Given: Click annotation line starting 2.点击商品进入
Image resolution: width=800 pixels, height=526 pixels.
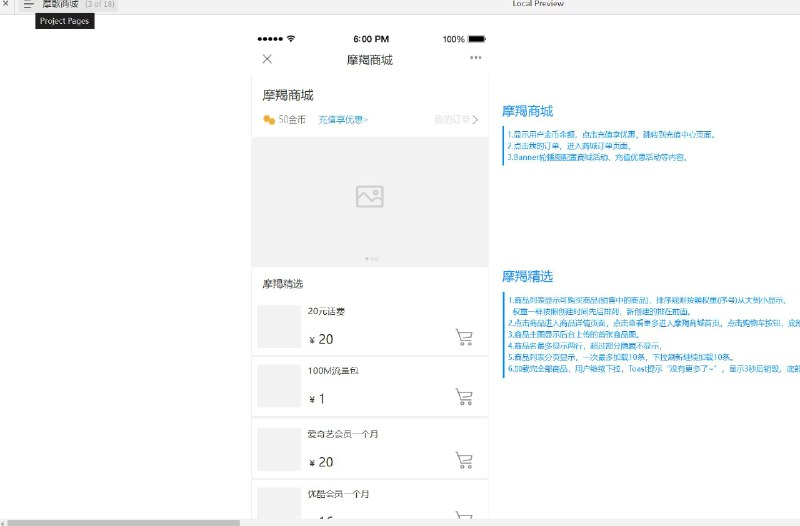Looking at the screenshot, I should 654,323.
